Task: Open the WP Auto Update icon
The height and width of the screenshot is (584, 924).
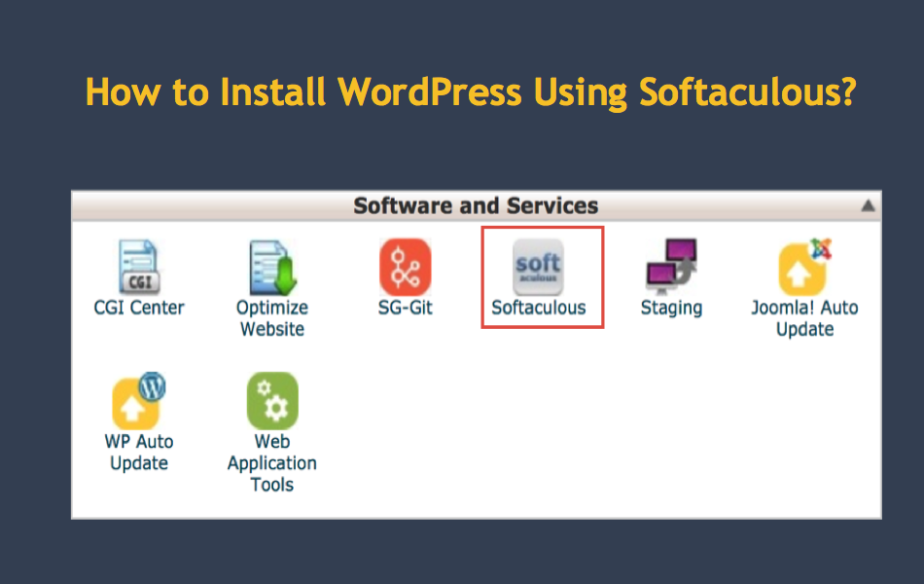Action: click(x=139, y=401)
